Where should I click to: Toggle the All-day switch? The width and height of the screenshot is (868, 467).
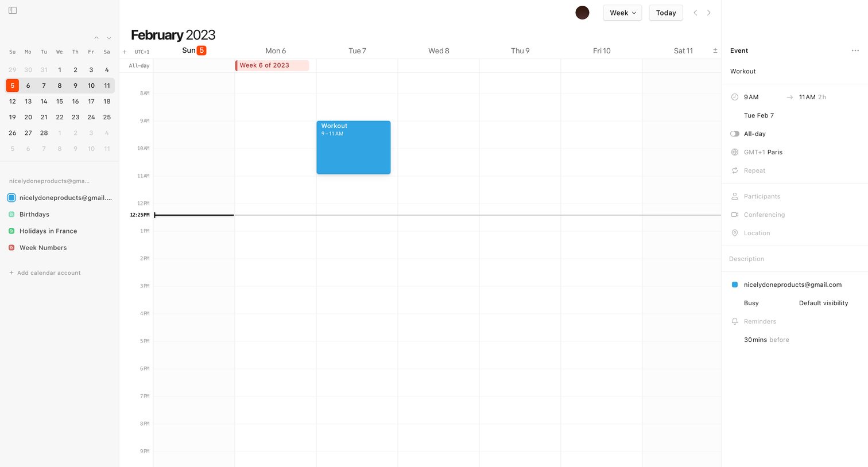(x=735, y=134)
